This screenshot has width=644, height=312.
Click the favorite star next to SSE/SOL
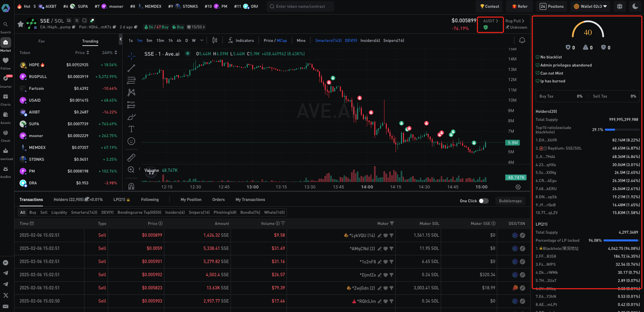click(x=21, y=24)
